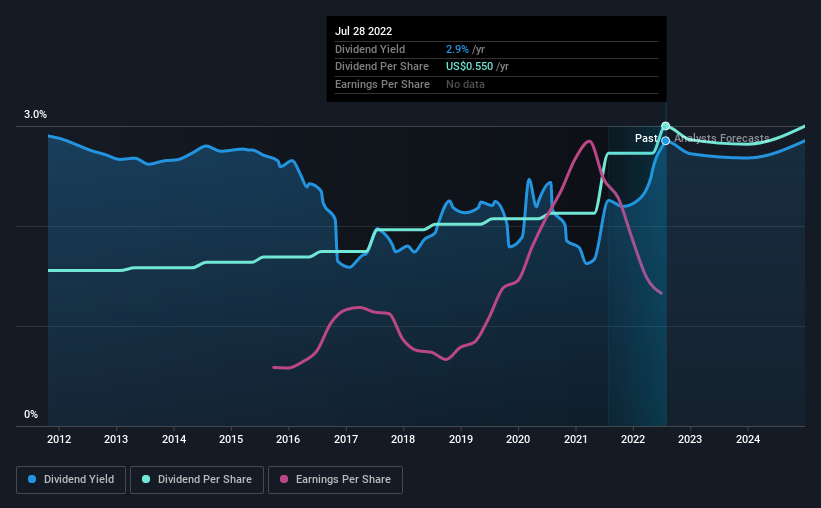
Task: Click the Past label on chart
Action: 646,138
